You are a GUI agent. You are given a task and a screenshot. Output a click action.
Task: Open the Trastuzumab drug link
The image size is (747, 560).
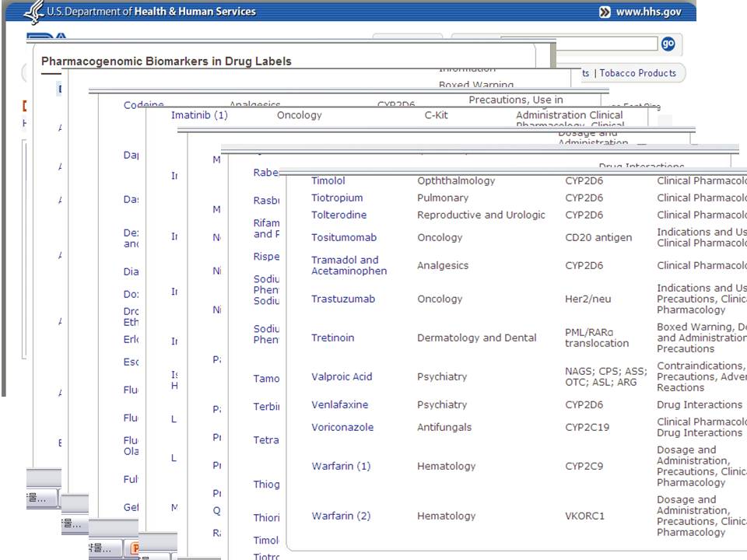coord(343,299)
